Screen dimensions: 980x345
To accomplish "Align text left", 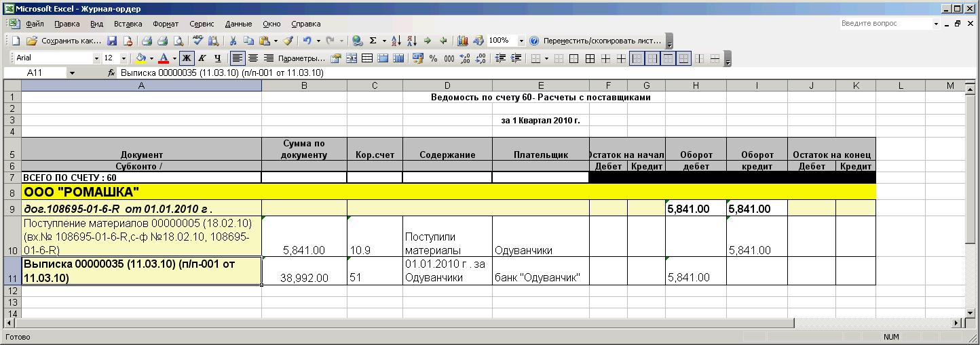I will [238, 58].
